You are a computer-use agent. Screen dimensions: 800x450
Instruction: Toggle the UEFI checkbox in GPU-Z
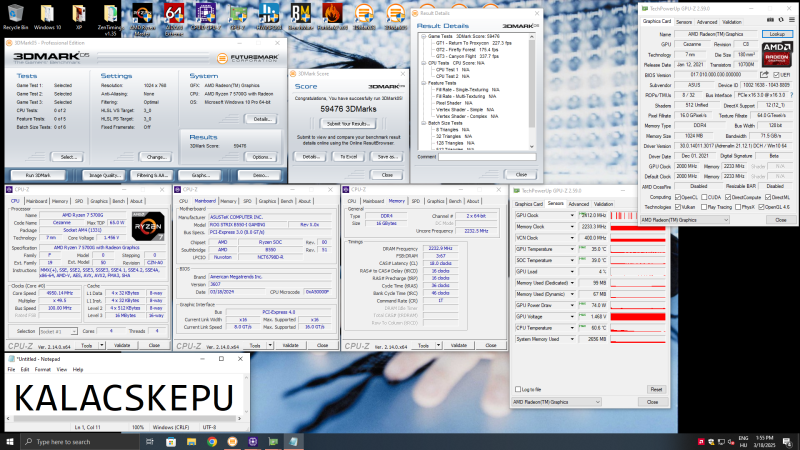(777, 75)
